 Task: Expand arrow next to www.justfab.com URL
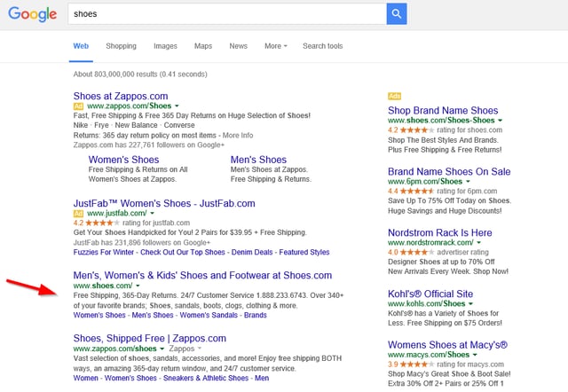click(x=152, y=214)
